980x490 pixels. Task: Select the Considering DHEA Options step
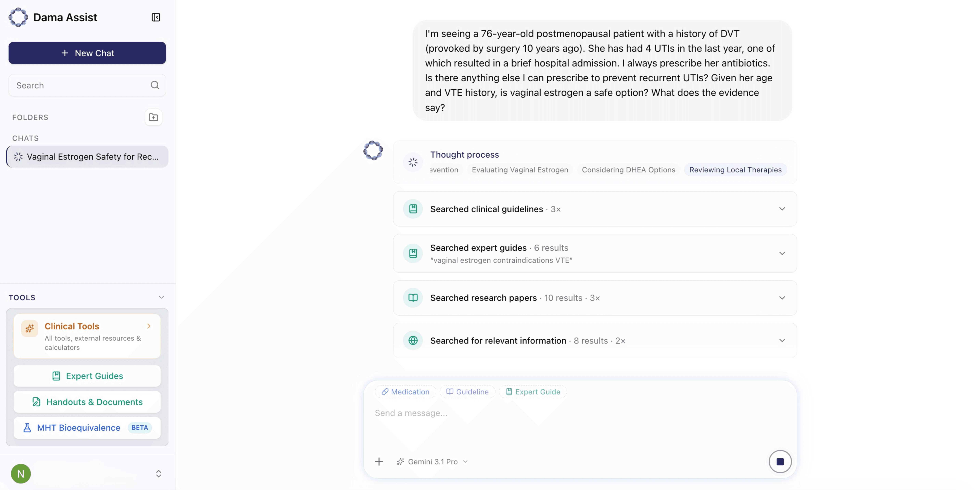tap(629, 170)
